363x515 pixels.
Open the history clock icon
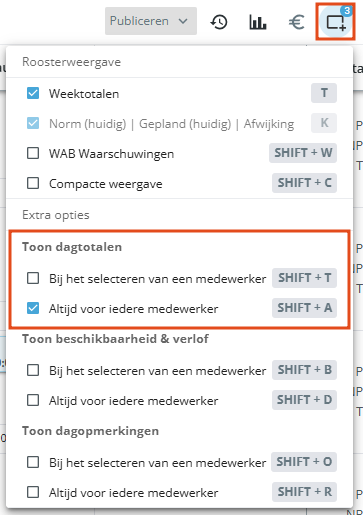tap(219, 22)
